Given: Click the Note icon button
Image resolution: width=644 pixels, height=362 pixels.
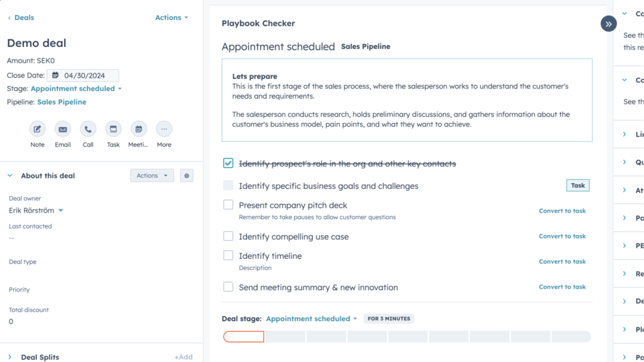Looking at the screenshot, I should point(37,129).
